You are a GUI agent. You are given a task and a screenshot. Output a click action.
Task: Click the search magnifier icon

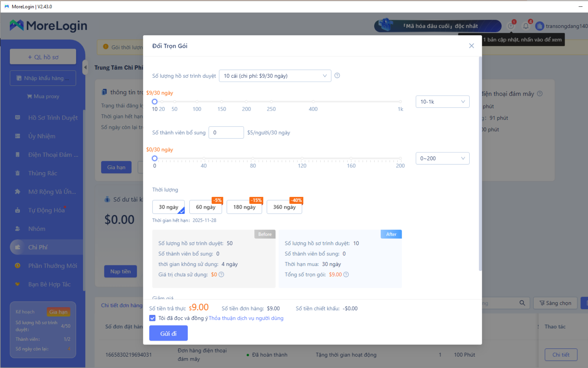(x=522, y=303)
